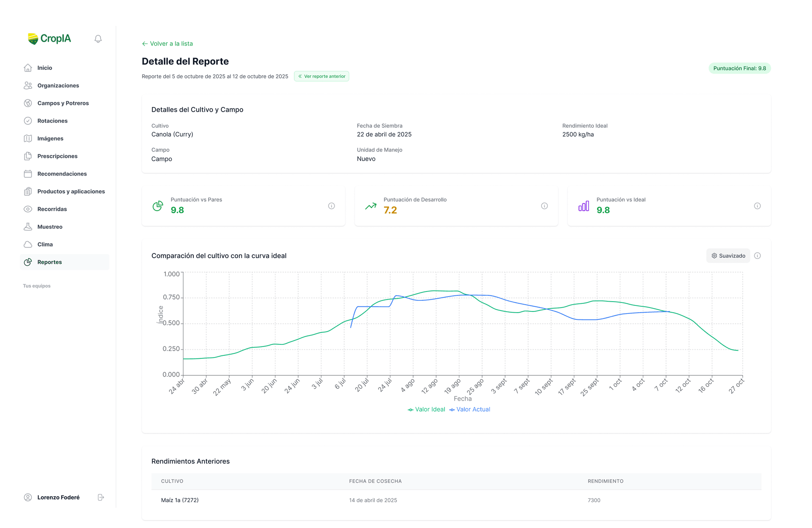Click the Maíz 1a (7272) table row
The image size is (812, 528).
(x=456, y=500)
